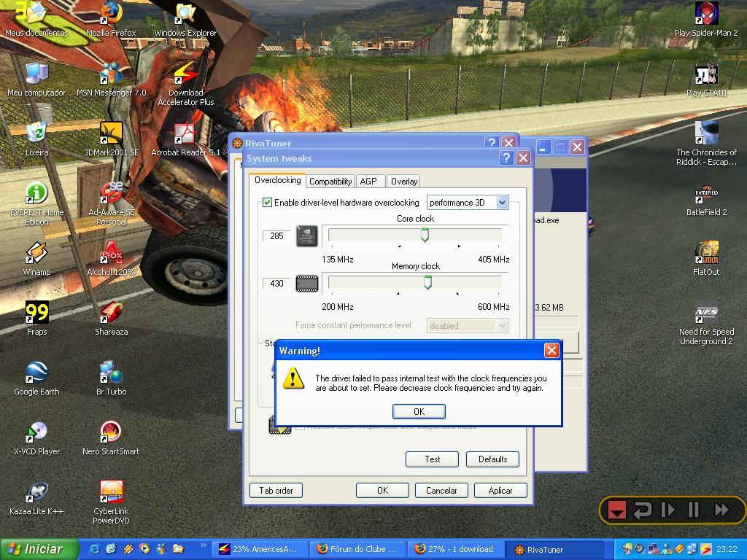Switch to the 23% AmericasA... taskbar button
747x560 pixels.
260,549
